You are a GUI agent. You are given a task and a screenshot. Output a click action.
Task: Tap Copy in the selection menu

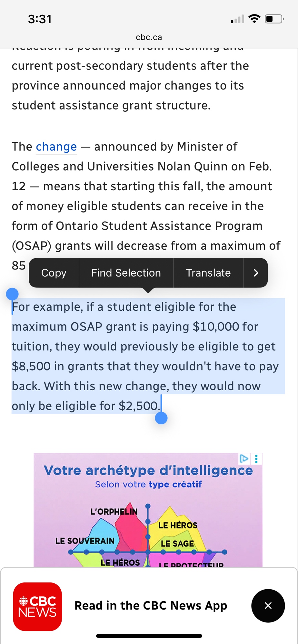click(54, 273)
